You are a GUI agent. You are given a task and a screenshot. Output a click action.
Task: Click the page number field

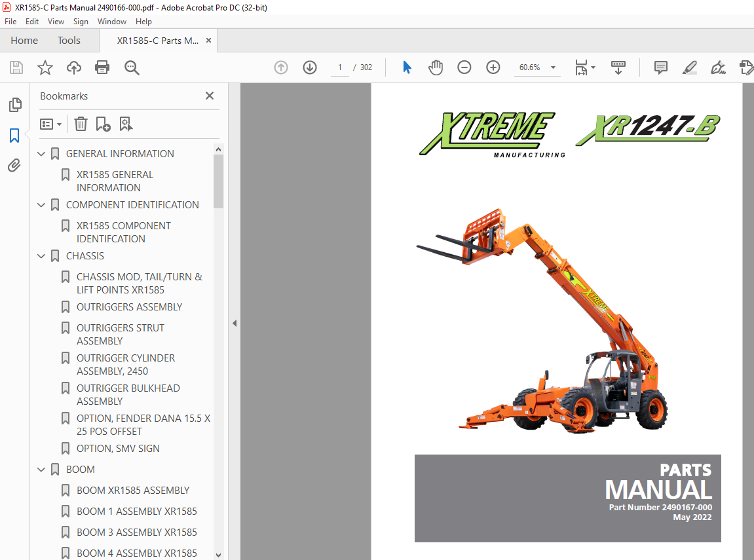[x=339, y=67]
